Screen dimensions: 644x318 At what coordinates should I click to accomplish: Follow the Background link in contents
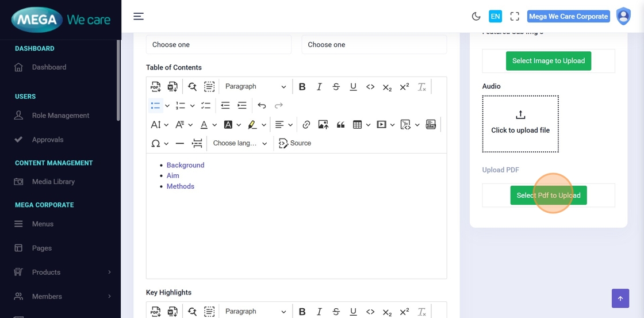[185, 165]
